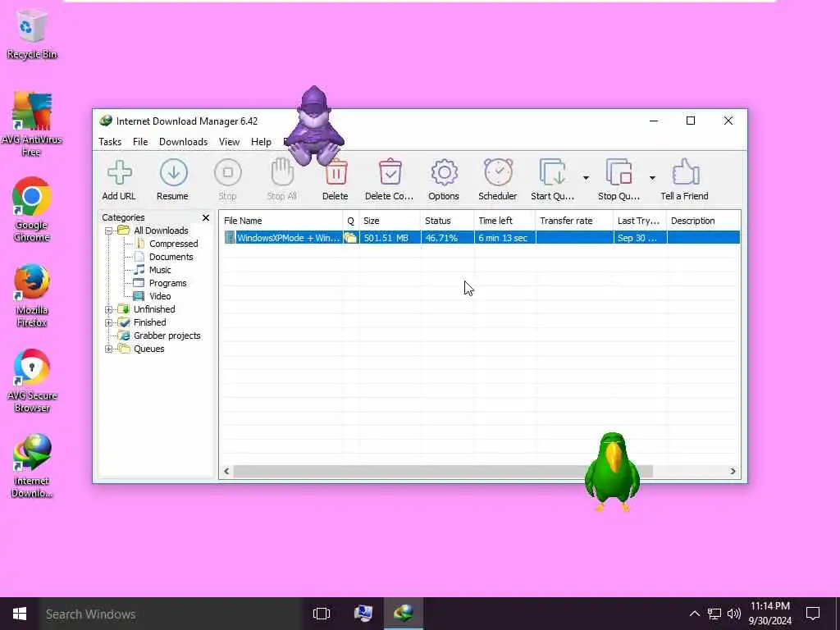Expand the Queues category
840x630 pixels.
[109, 349]
